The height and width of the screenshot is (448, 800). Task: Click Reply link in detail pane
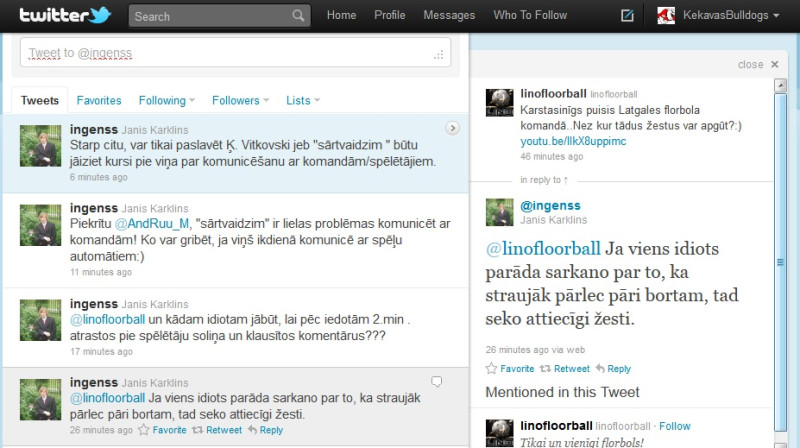[x=619, y=368]
